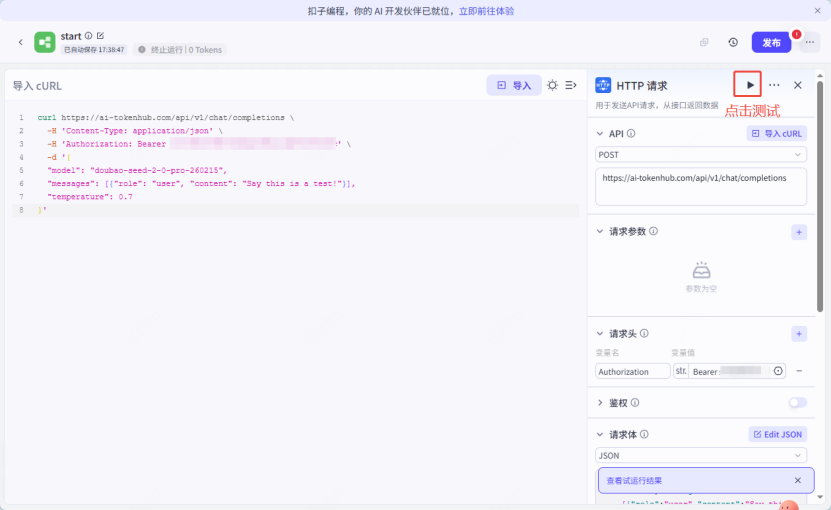Click the 导入 import button in cURL editor
Screen dimensions: 831x510
[514, 85]
